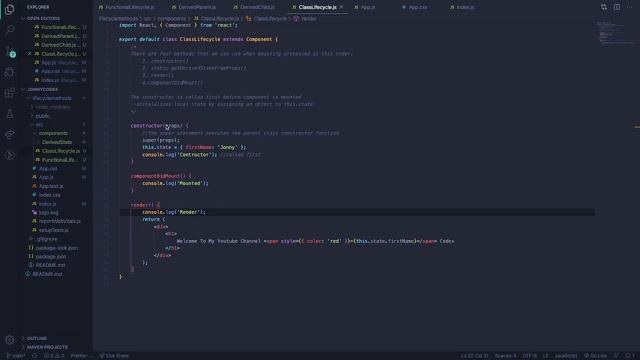
Task: Open FunctionalLifecycle.js in components folder
Action: click(x=60, y=160)
